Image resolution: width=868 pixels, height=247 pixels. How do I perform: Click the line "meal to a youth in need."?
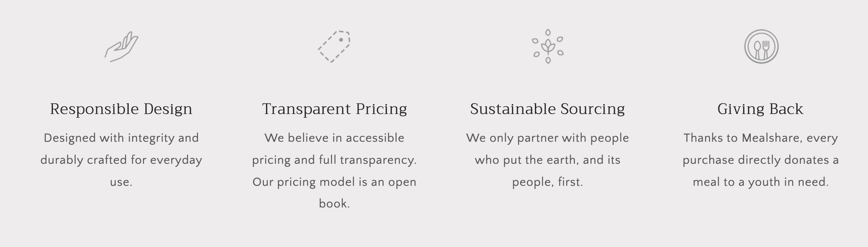[x=760, y=182]
